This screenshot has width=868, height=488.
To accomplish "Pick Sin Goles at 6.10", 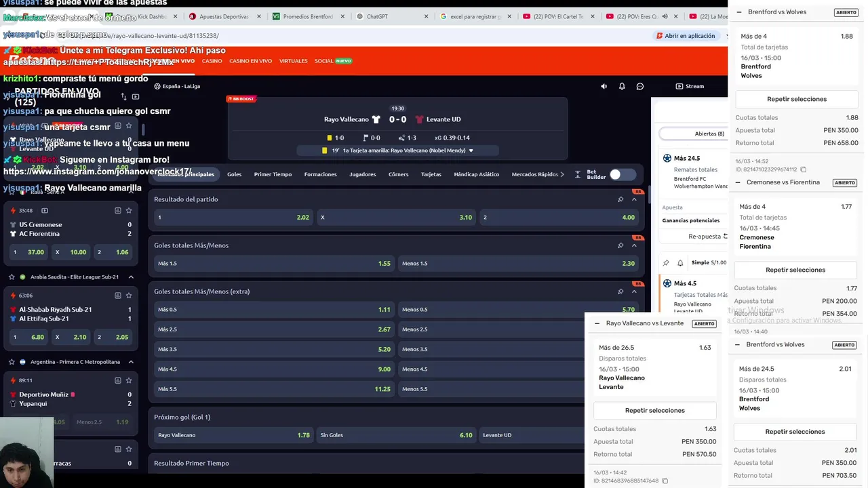I will [x=396, y=435].
